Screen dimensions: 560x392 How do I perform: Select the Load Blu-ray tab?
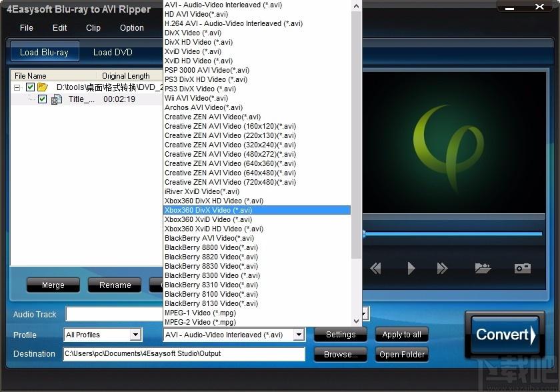(44, 52)
